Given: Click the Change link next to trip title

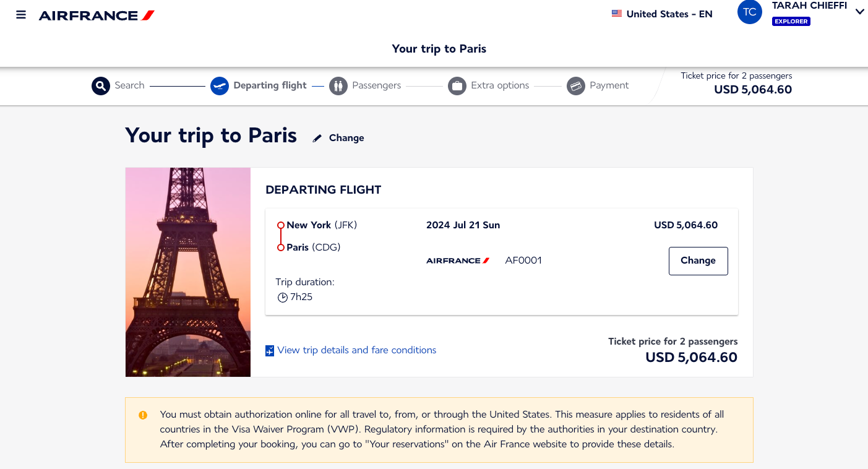Looking at the screenshot, I should [346, 138].
